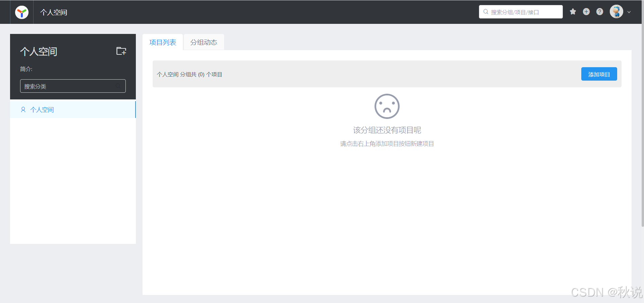Viewport: 644px width, 303px height.
Task: Click the large 个人空间 sidebar heading
Action: click(39, 51)
